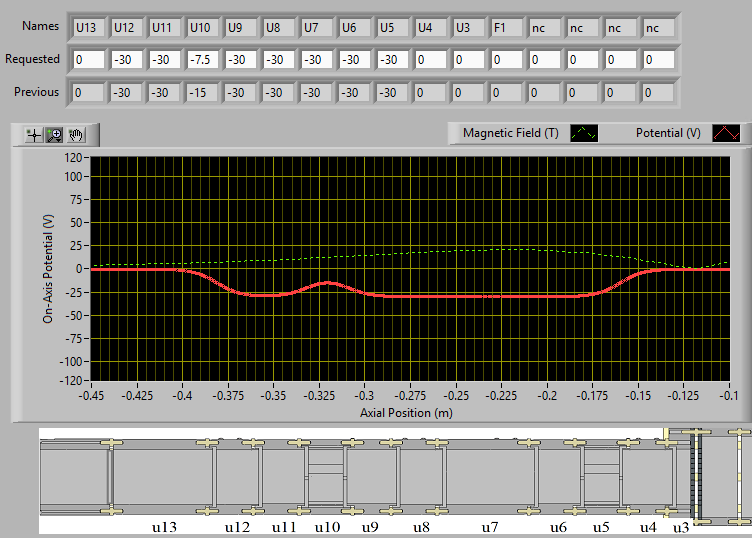
Task: Edit the Requested value under U4
Action: [431, 60]
